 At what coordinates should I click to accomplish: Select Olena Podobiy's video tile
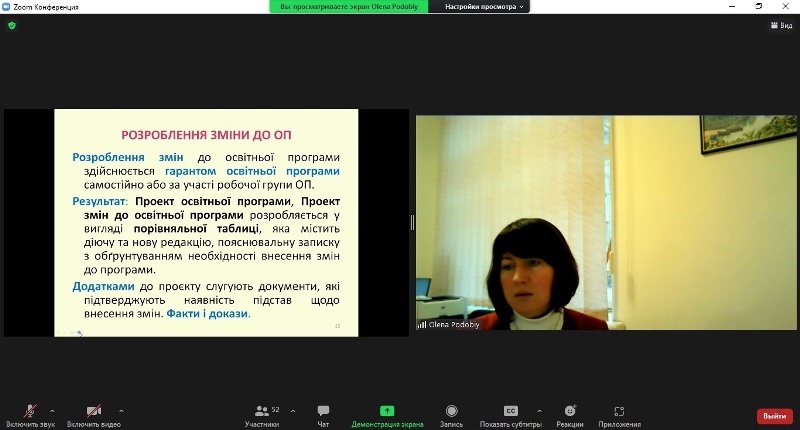click(x=606, y=222)
